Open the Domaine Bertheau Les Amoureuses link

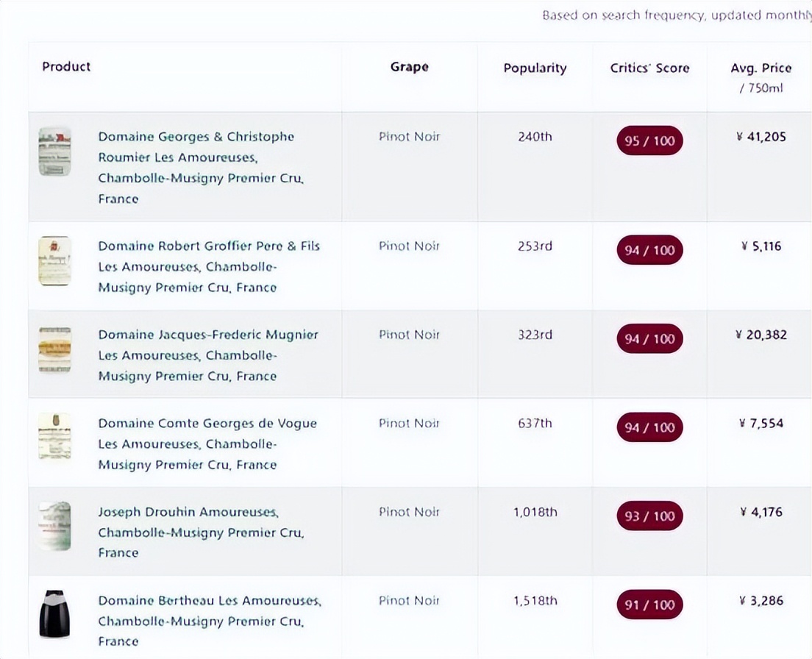coord(210,601)
